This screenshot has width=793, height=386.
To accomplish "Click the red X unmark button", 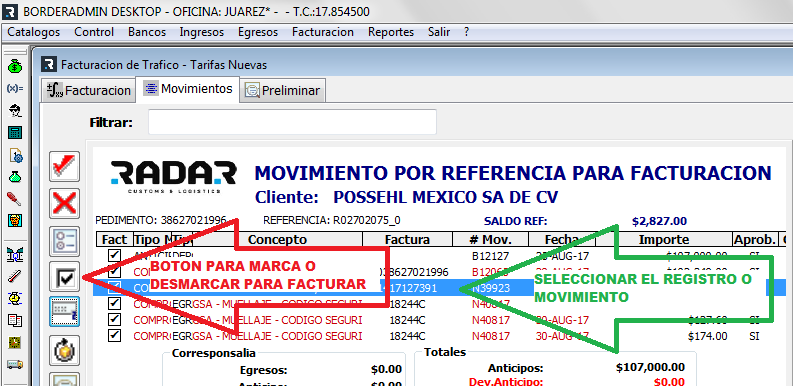I will [65, 204].
